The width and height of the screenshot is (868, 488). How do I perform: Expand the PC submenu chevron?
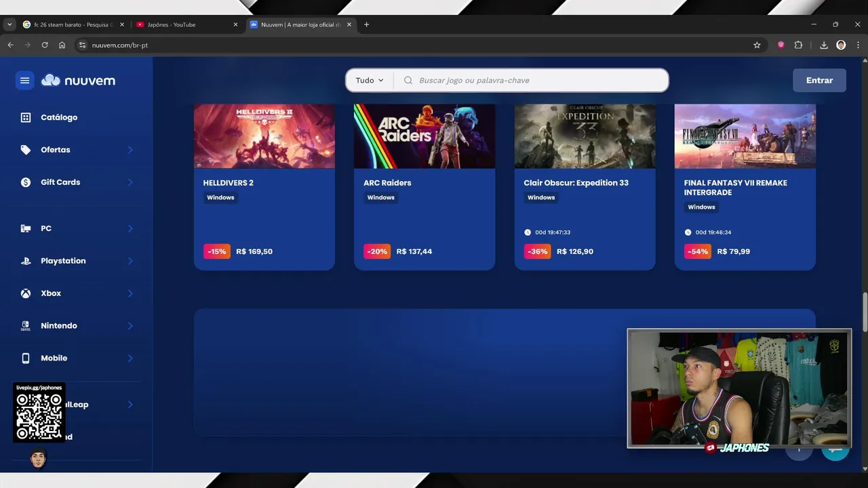click(130, 228)
